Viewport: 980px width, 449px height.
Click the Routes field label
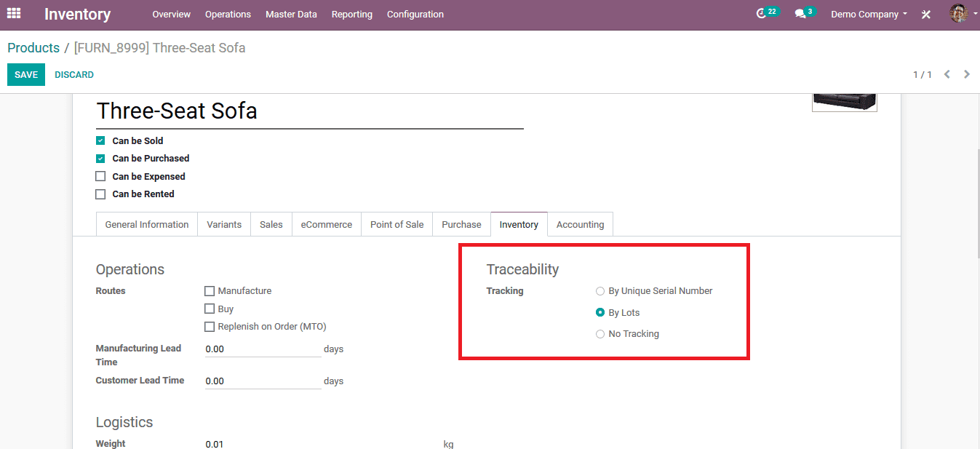(111, 291)
